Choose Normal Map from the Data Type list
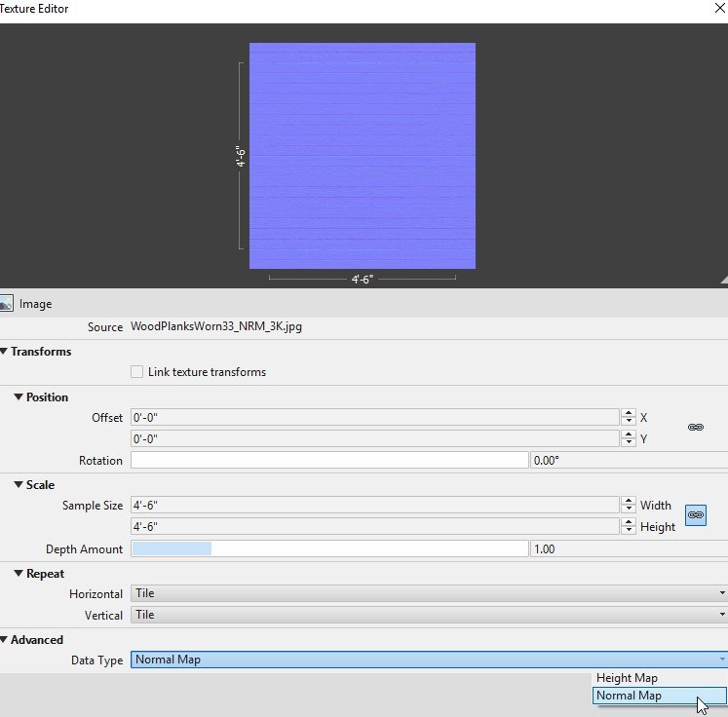 click(659, 696)
